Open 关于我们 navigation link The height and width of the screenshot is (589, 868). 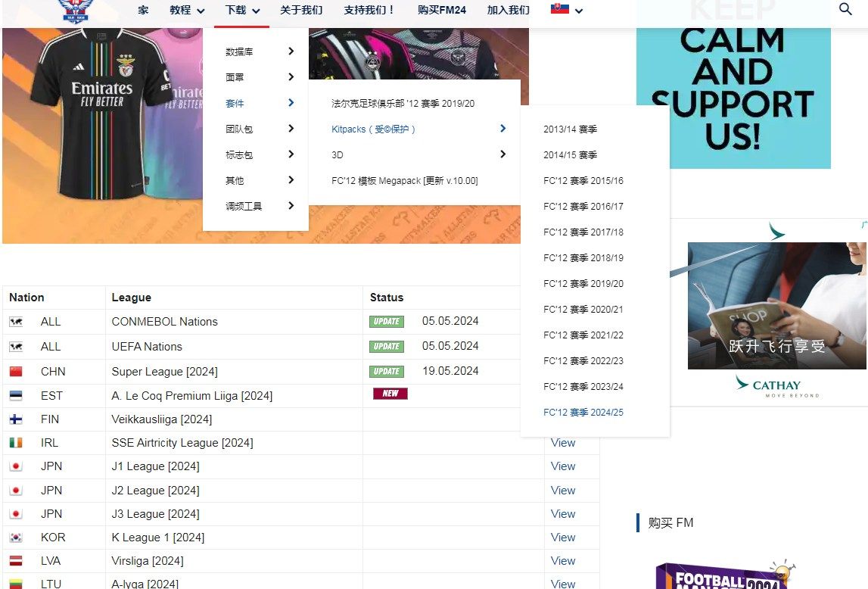301,10
